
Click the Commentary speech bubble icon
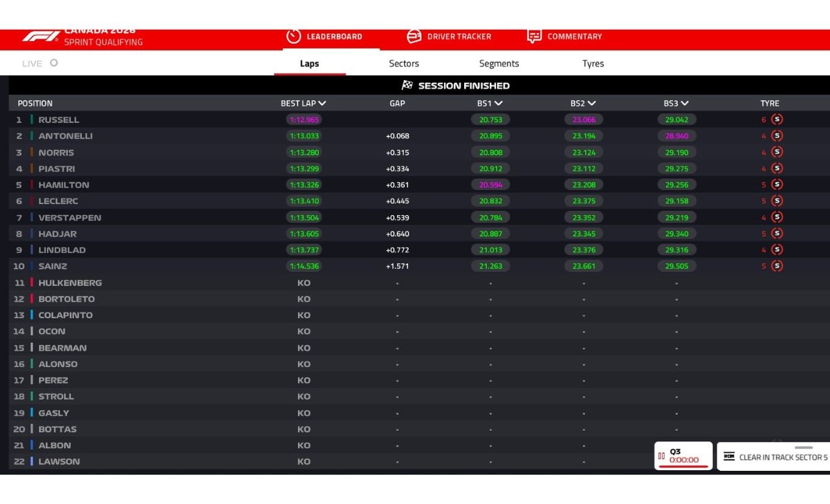click(534, 37)
